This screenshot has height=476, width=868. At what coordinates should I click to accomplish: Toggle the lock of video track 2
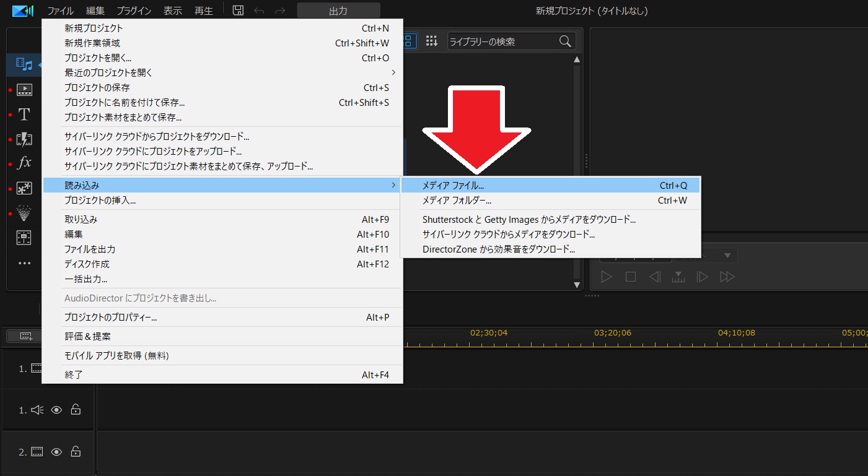point(76,451)
